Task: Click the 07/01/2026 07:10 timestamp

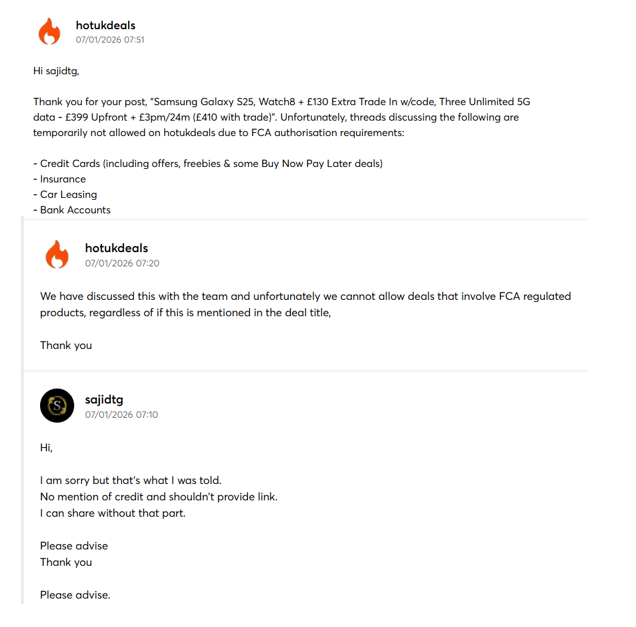Action: click(121, 414)
